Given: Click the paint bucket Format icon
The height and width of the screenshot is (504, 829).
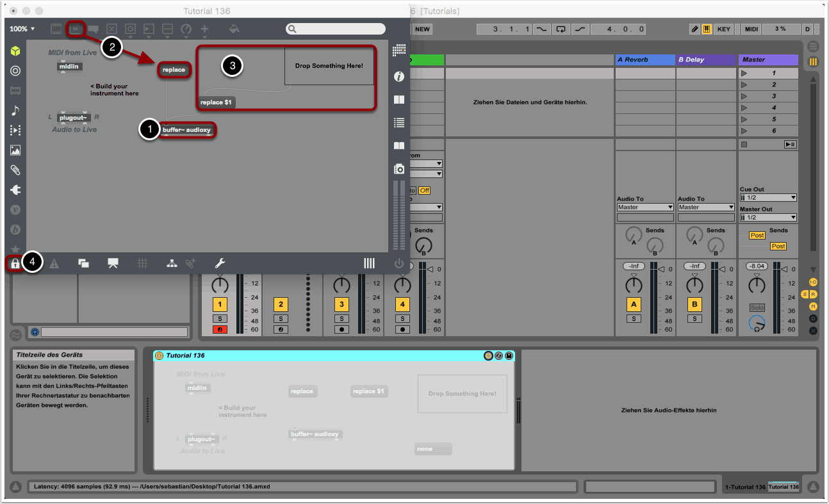Looking at the screenshot, I should click(234, 29).
